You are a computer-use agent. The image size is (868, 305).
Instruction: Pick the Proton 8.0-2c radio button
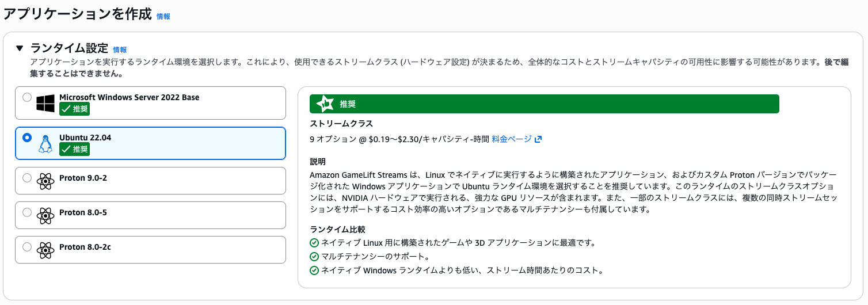[x=27, y=247]
